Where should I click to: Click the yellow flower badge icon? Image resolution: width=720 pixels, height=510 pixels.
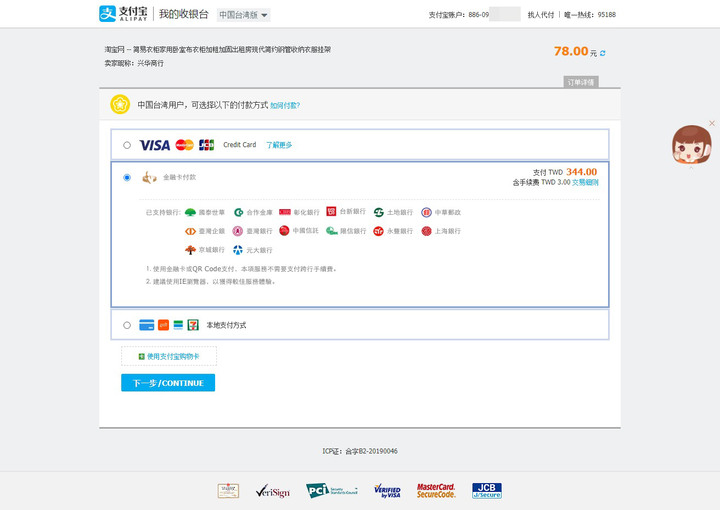click(x=120, y=105)
